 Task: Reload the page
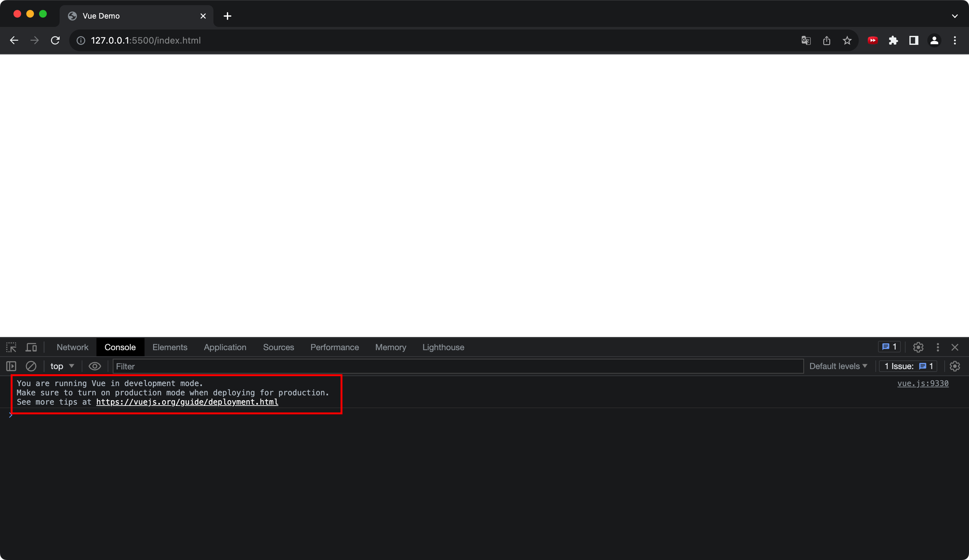pos(55,40)
